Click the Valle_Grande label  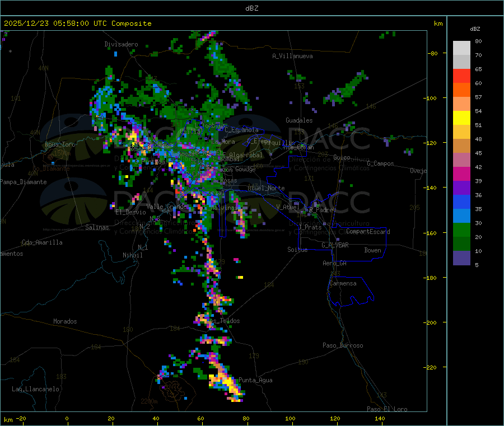coord(166,207)
